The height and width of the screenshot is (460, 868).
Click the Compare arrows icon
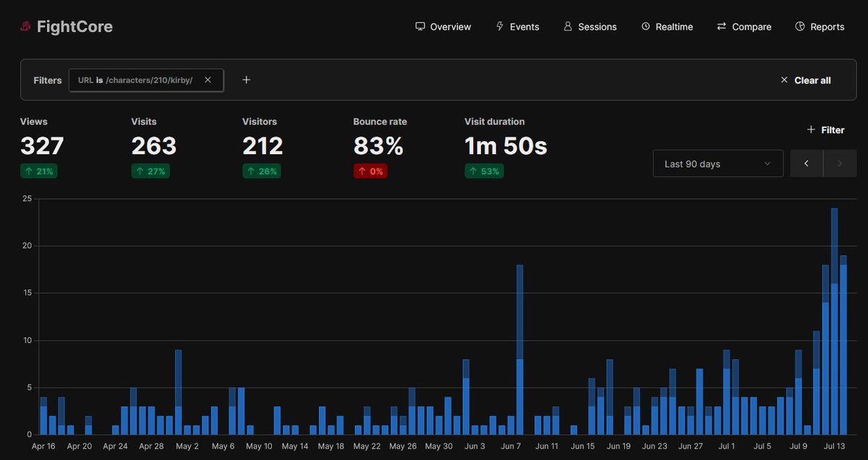[x=721, y=26]
